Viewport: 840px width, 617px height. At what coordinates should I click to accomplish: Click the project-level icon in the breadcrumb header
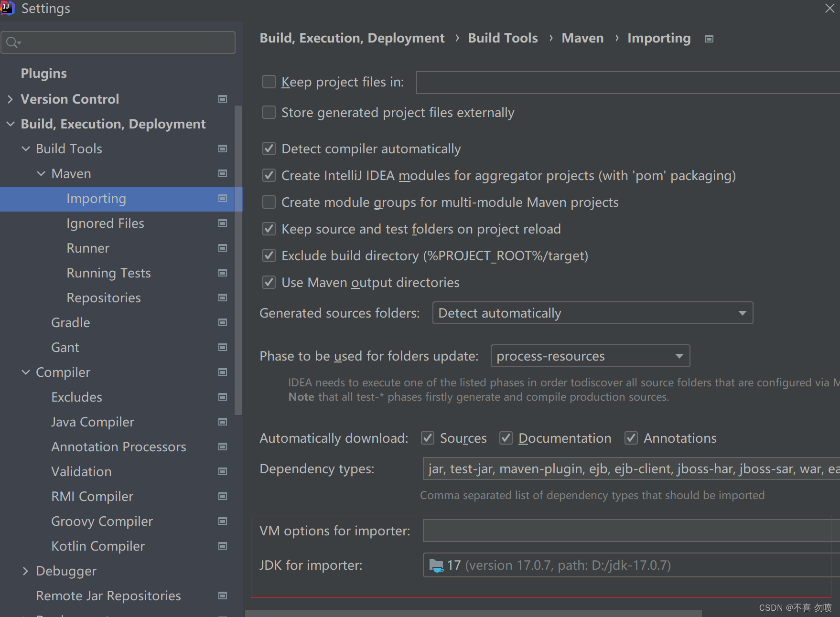tap(709, 39)
